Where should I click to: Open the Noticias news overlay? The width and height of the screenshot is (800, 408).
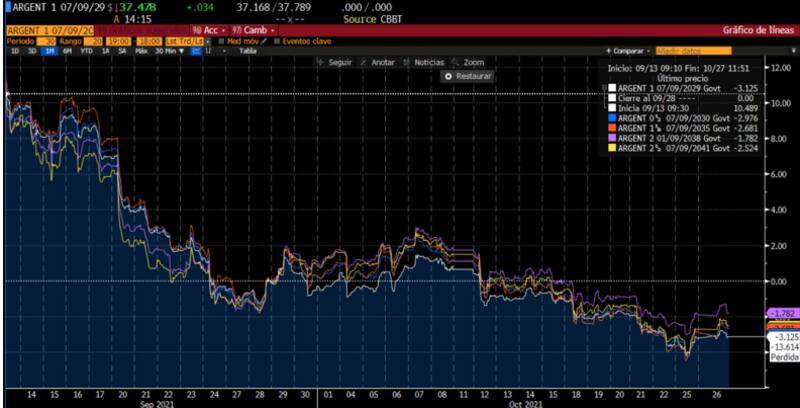pos(409,62)
